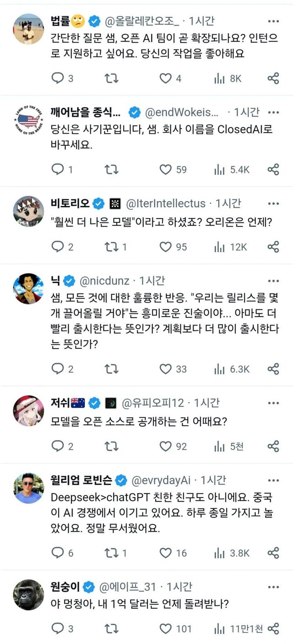Viewport: 293px width, 644px height.
Task: Like the ClosedAI tweet by endWokeis
Action: pyautogui.click(x=165, y=170)
